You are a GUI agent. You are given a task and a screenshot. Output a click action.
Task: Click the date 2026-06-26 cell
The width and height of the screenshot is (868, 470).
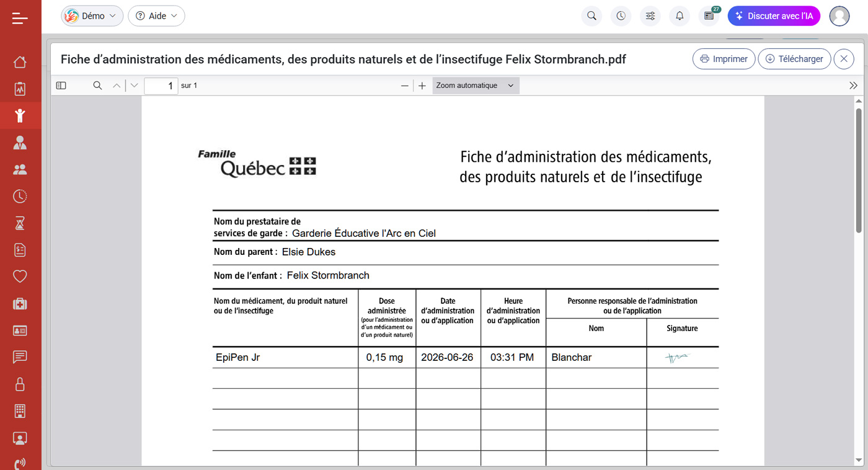pos(448,357)
